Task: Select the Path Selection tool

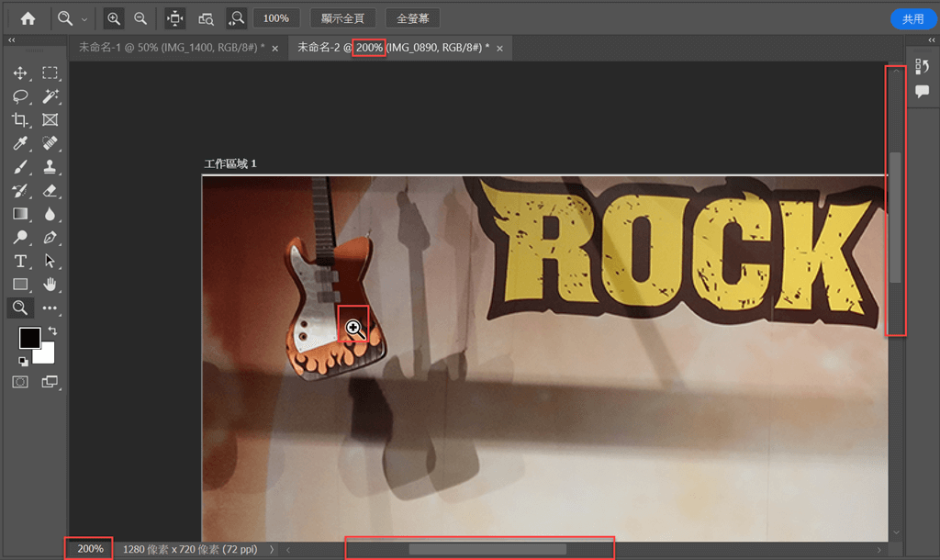Action: pos(50,261)
